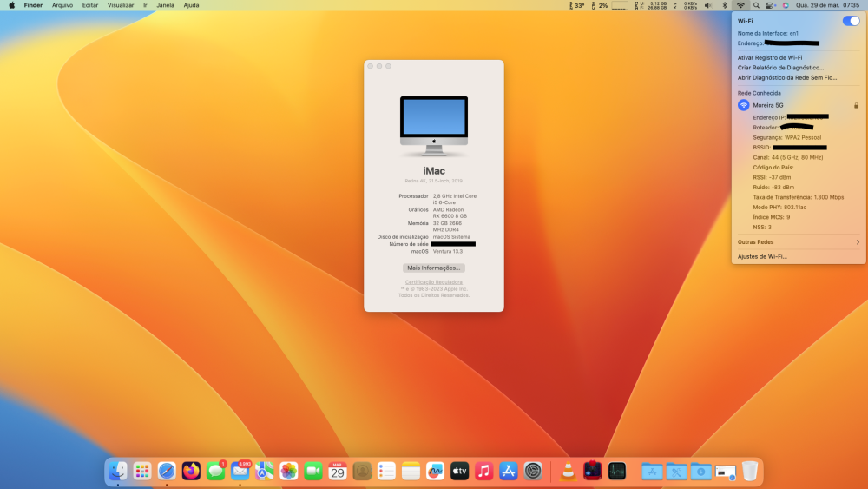Choose Abrir Diagnóstico da Rede Sem Fio

point(787,77)
